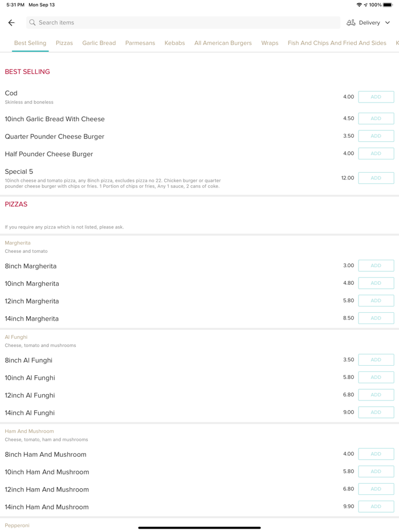The height and width of the screenshot is (532, 399).
Task: Add 10inch Garlic Bread With Cheese
Action: click(376, 118)
